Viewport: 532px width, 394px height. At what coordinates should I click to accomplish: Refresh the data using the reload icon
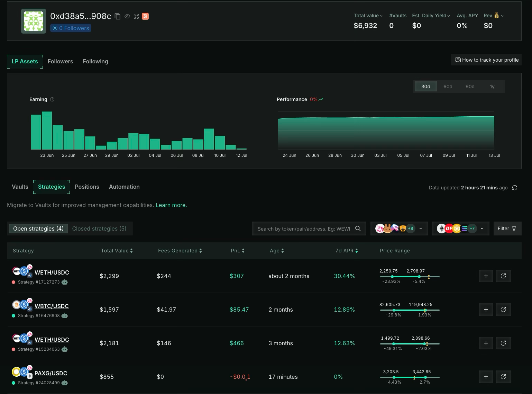coord(515,188)
